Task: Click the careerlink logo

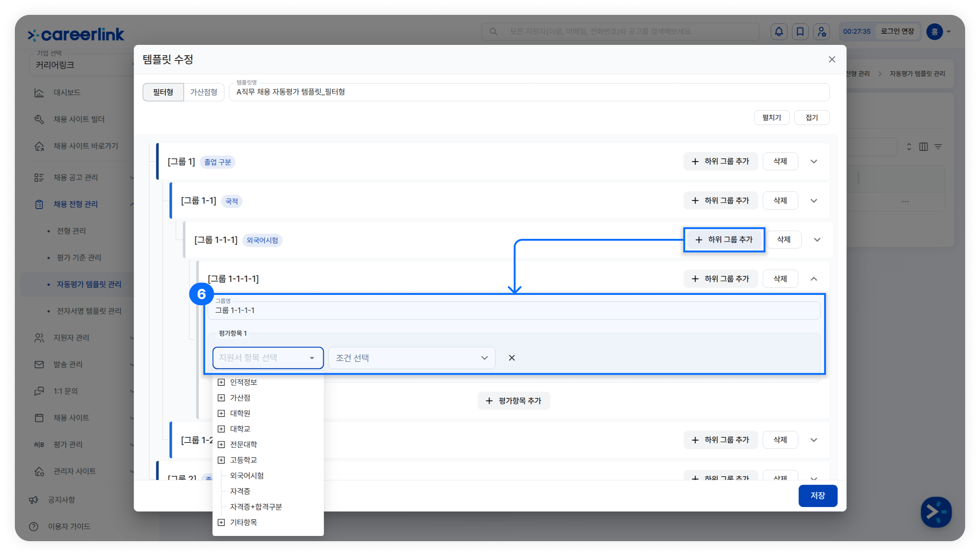Action: [76, 34]
